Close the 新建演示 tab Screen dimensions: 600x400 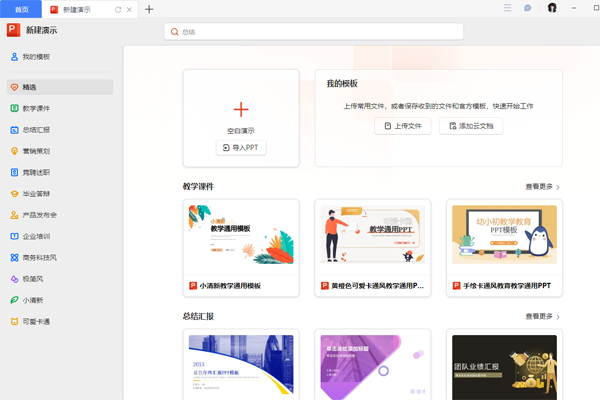[x=131, y=9]
